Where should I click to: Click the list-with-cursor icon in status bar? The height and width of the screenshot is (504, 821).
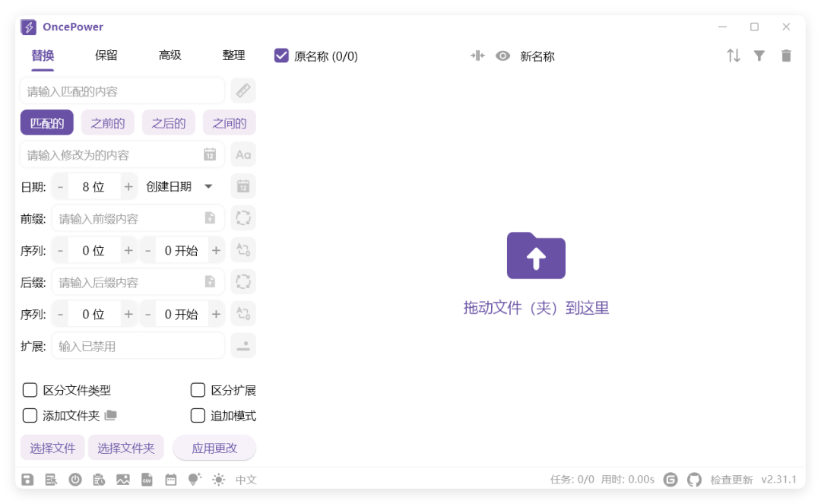point(51,480)
